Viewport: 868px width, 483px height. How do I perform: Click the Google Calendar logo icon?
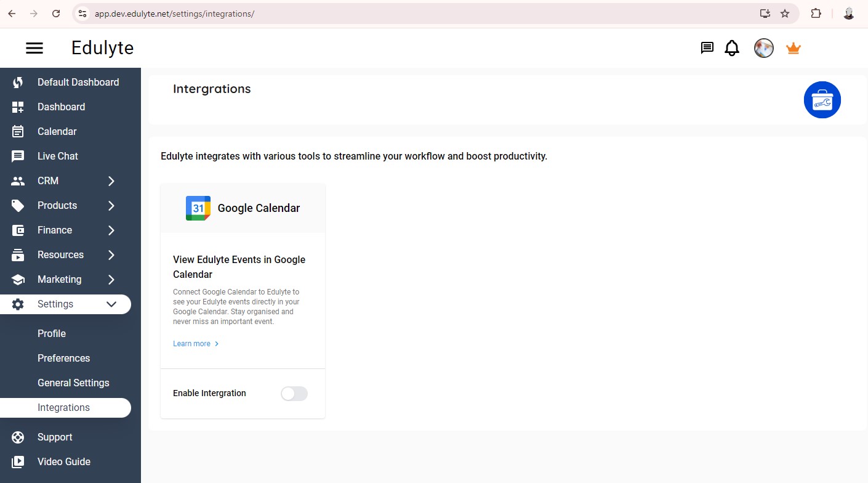pyautogui.click(x=198, y=208)
